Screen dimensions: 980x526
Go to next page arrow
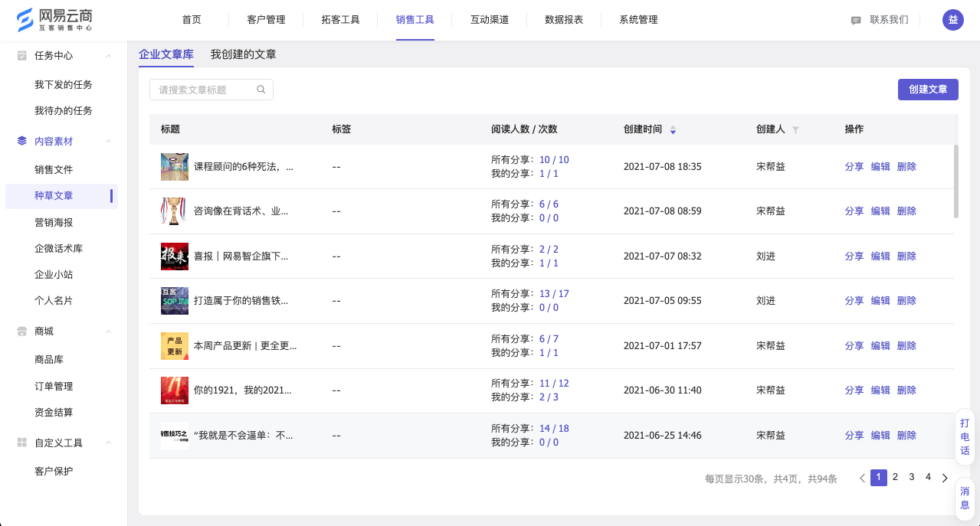click(945, 478)
